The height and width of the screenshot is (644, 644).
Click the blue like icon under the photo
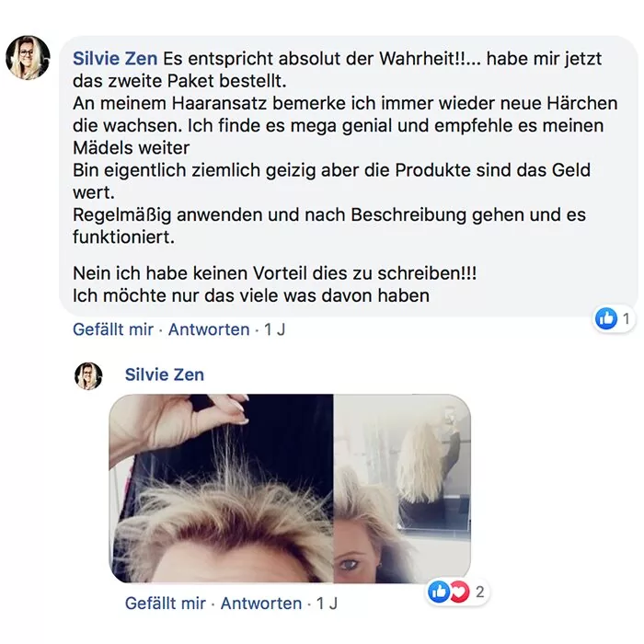pos(439,592)
